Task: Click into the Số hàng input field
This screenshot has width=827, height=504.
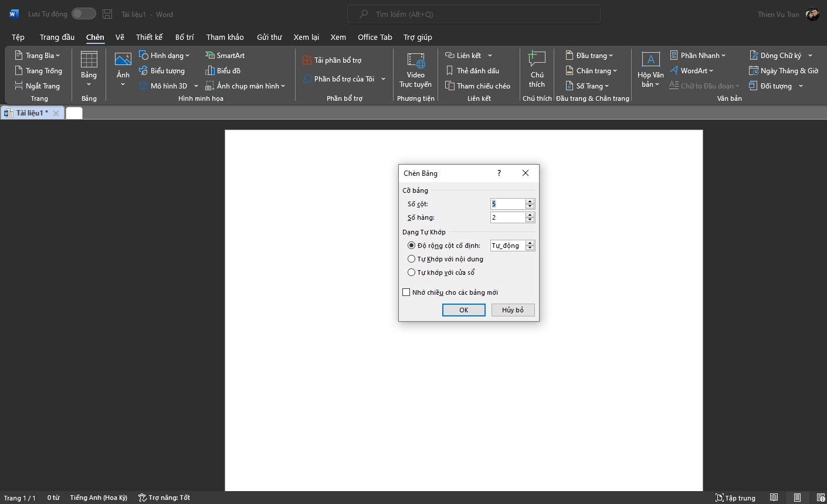Action: [x=507, y=217]
